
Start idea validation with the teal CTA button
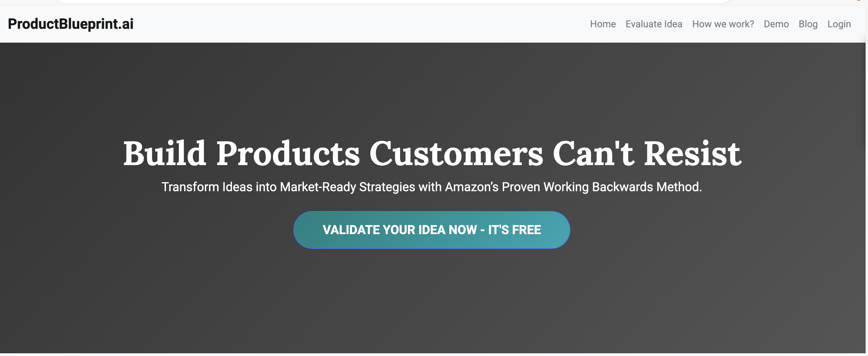click(432, 230)
